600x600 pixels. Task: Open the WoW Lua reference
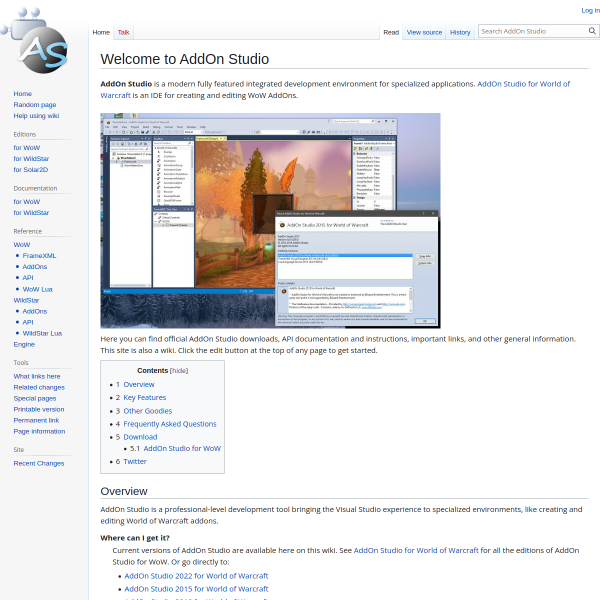coord(38,290)
